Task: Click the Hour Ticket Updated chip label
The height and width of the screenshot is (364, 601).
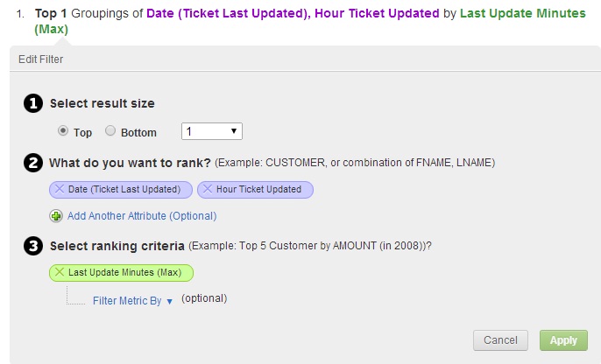Action: point(258,189)
